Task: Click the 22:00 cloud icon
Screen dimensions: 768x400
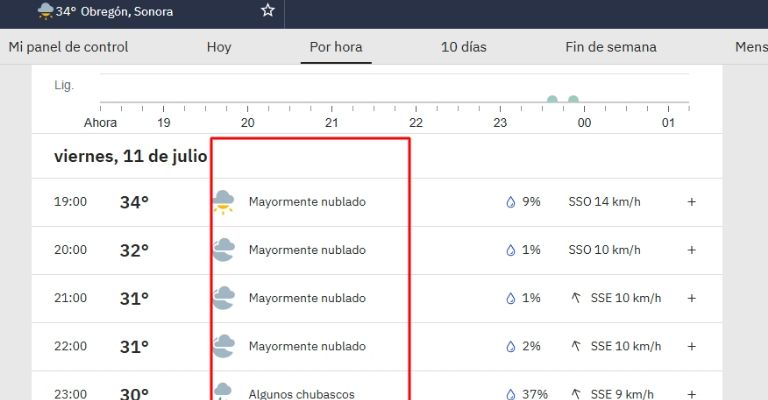Action: click(224, 346)
